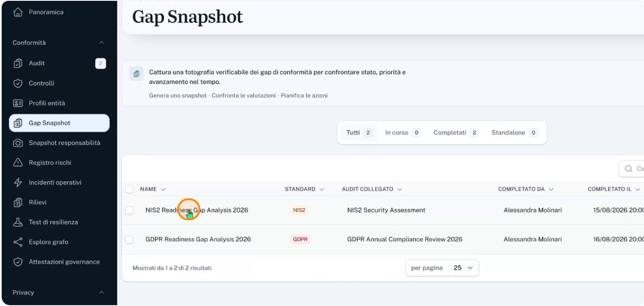The width and height of the screenshot is (644, 306).
Task: Switch to the Standalone tab
Action: [515, 133]
